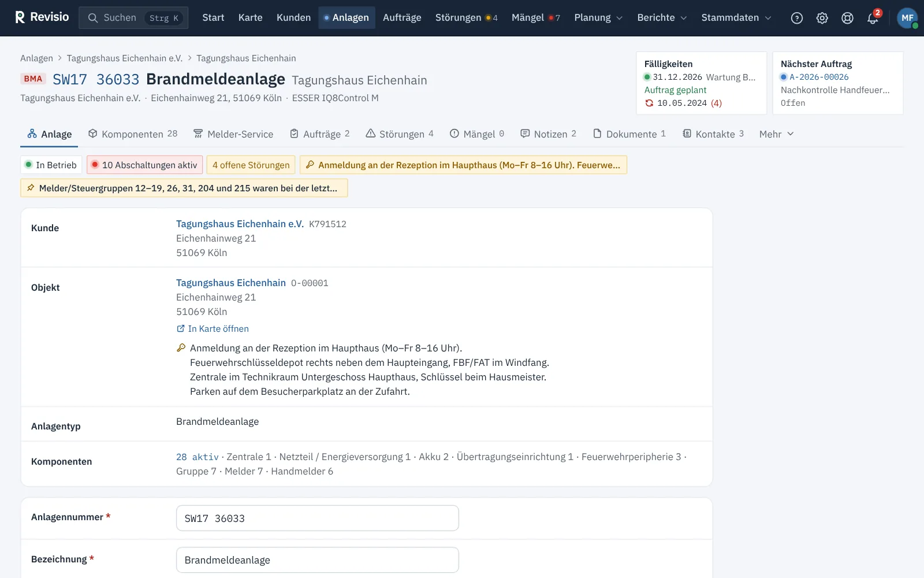Open the Kontakte tab

pos(713,134)
